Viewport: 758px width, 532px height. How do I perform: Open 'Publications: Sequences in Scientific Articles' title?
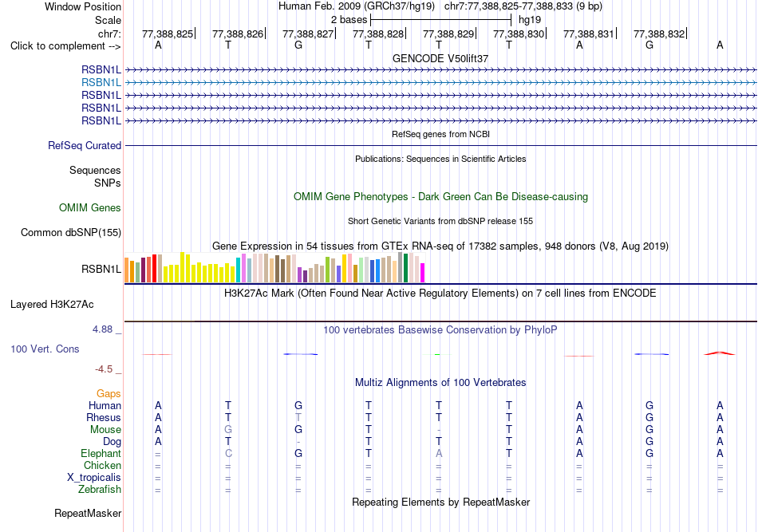click(440, 159)
